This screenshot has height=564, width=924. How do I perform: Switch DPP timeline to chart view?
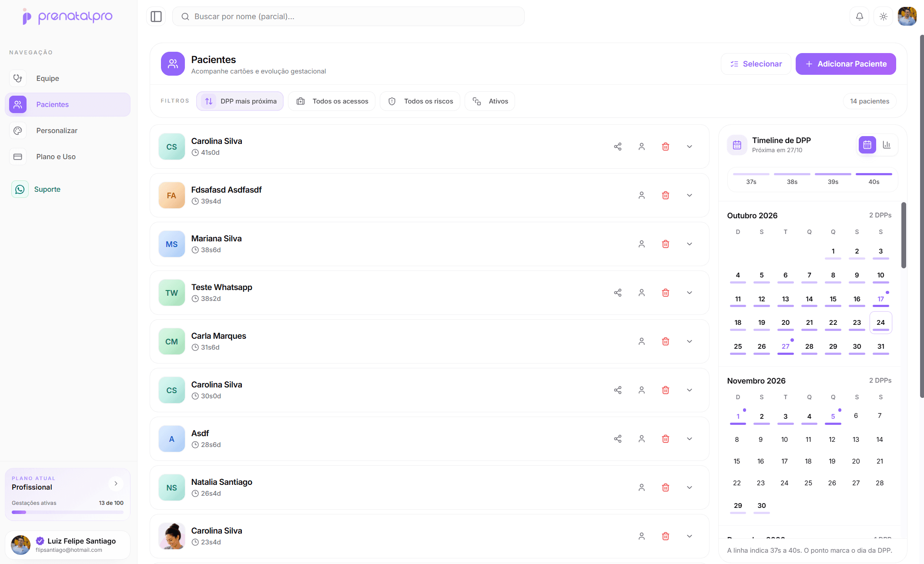(x=887, y=145)
